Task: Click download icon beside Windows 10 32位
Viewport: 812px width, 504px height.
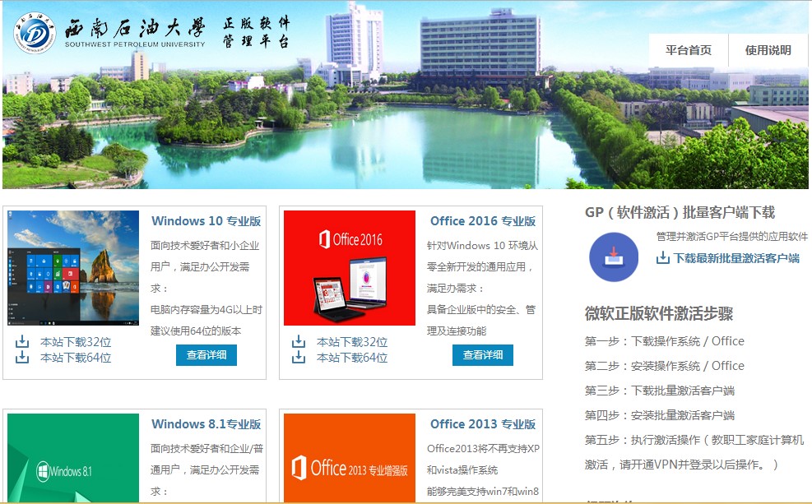Action: [x=22, y=341]
